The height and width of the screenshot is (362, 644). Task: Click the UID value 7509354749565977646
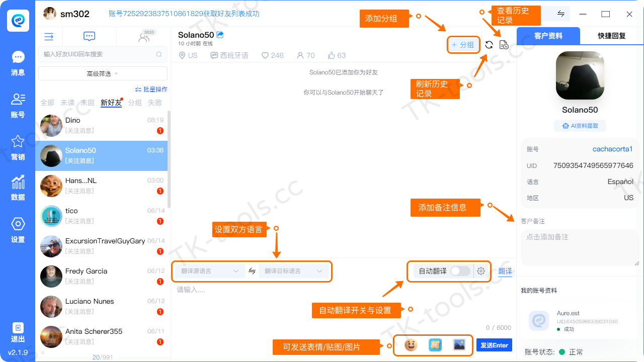point(593,165)
